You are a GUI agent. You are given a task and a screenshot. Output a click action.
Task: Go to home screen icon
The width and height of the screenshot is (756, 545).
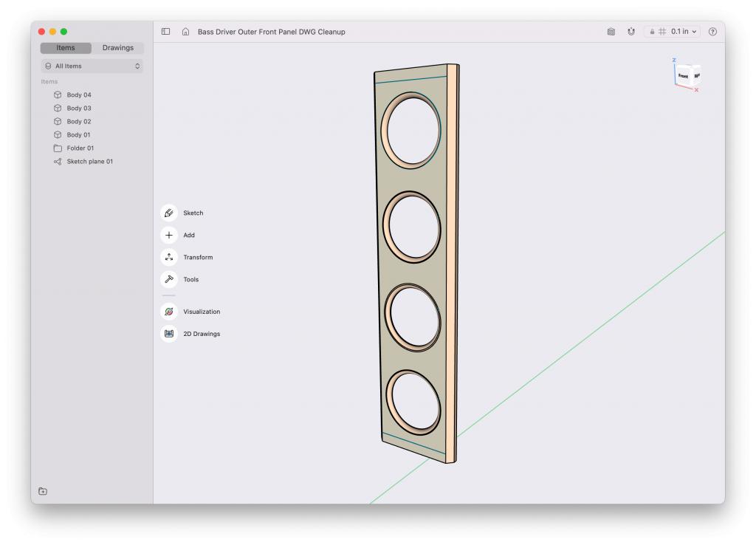pyautogui.click(x=185, y=32)
